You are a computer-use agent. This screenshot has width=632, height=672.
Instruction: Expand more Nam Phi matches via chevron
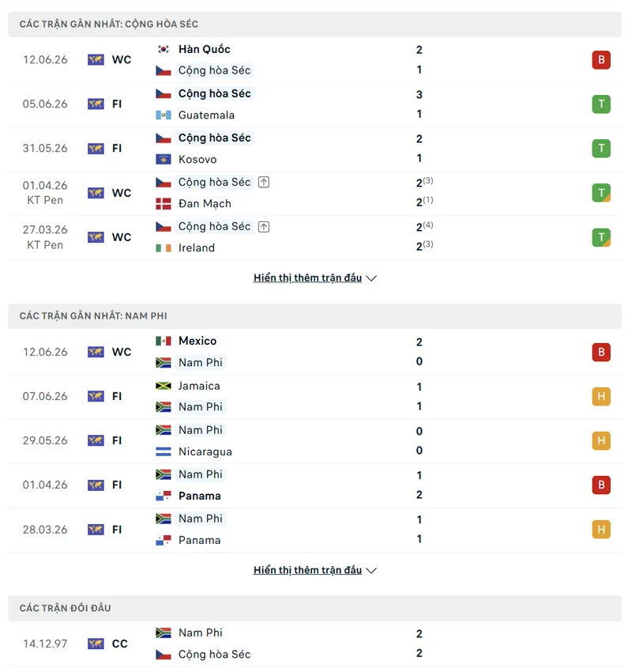click(x=371, y=571)
